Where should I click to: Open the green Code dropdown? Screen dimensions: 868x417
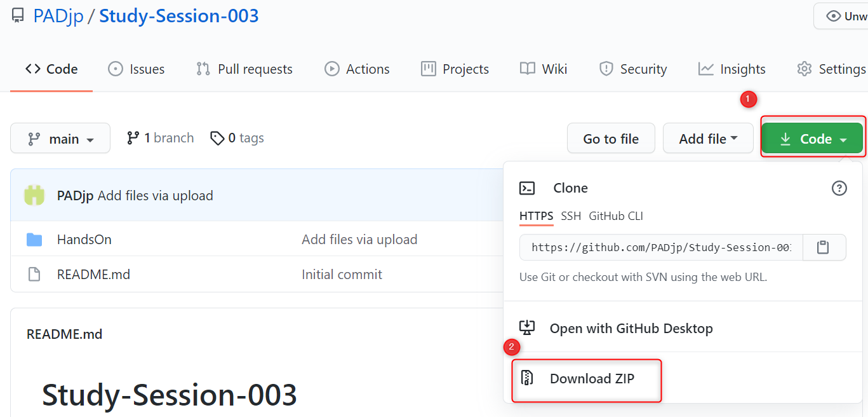click(812, 138)
